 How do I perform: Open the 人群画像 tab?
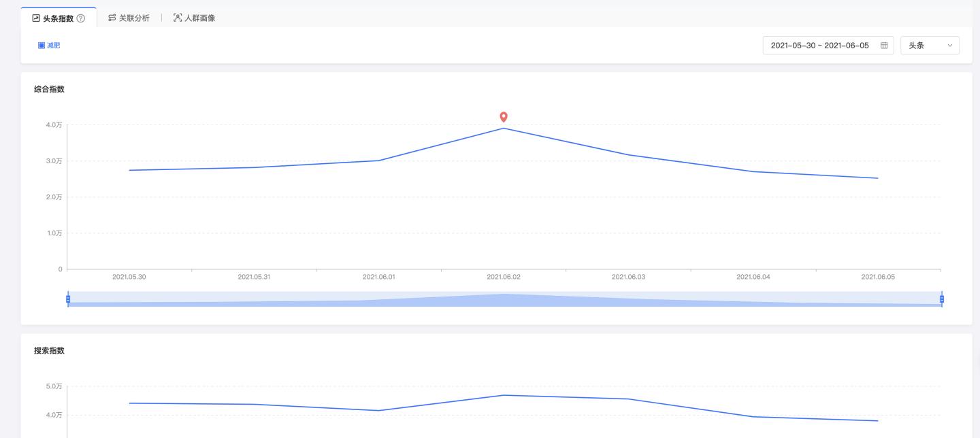[x=194, y=18]
